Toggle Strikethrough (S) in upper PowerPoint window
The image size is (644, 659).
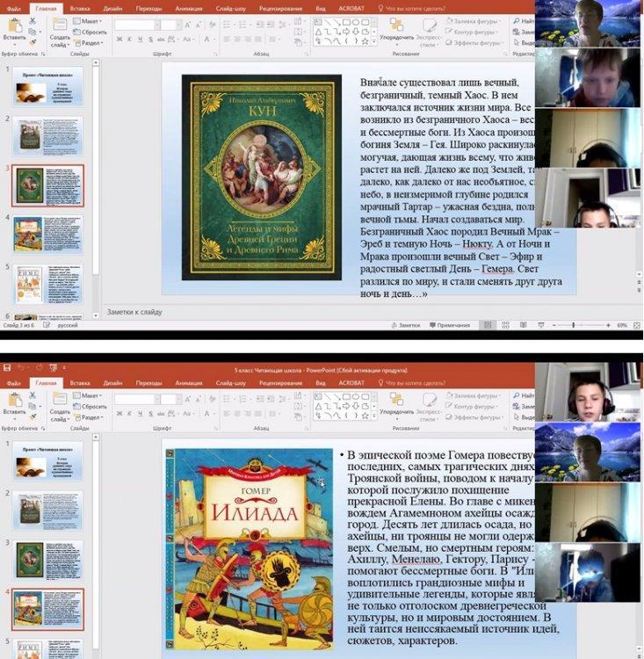(150, 39)
